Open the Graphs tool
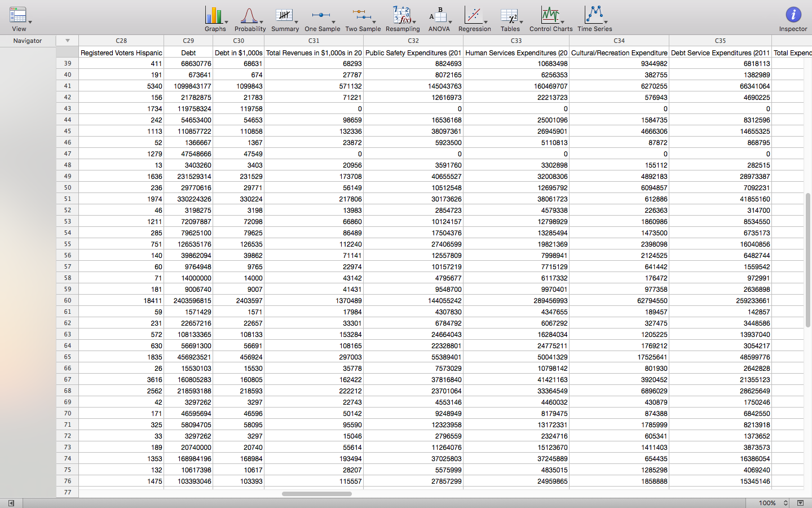Screen dimensions: 812x508 [213, 15]
